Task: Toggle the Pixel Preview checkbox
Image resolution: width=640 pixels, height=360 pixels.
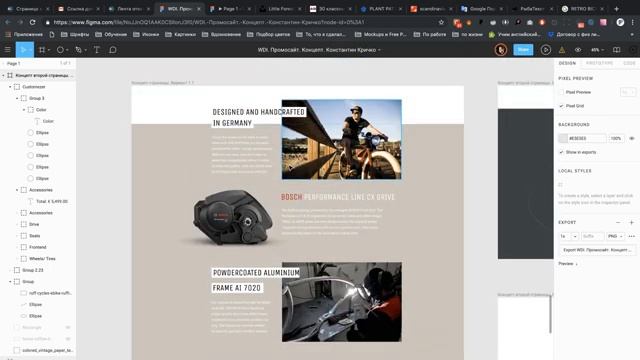Action: tap(561, 92)
